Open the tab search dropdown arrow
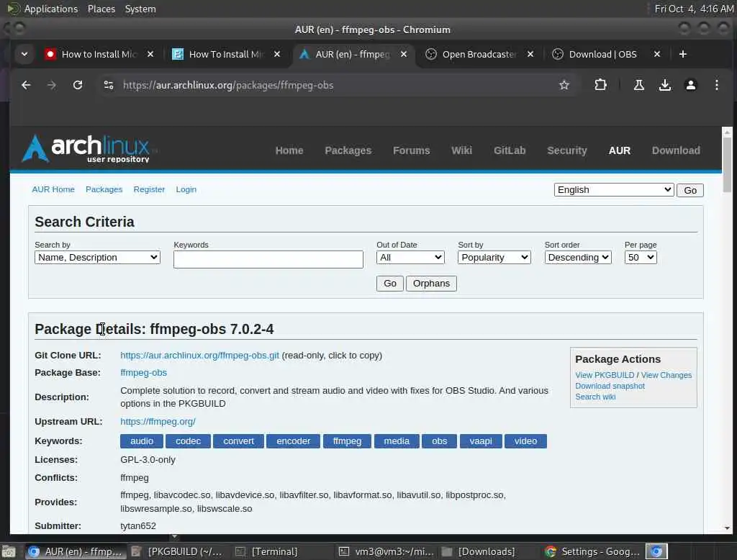The height and width of the screenshot is (560, 737). pos(24,54)
